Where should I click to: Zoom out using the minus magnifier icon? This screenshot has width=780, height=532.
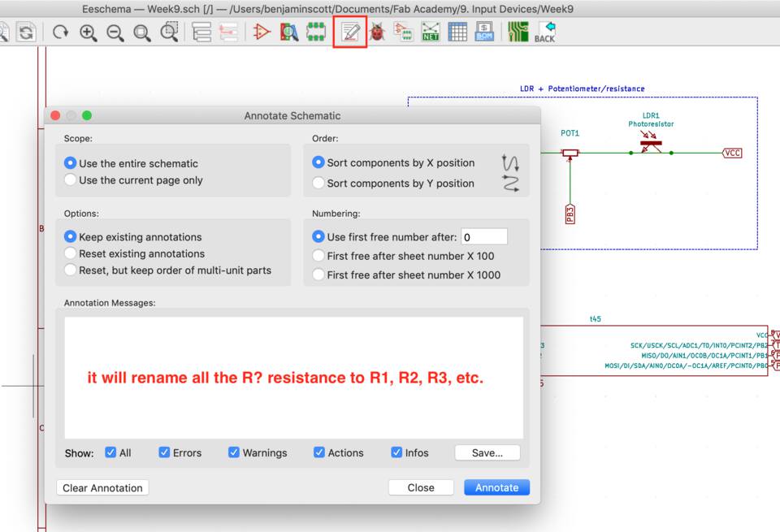(x=115, y=32)
